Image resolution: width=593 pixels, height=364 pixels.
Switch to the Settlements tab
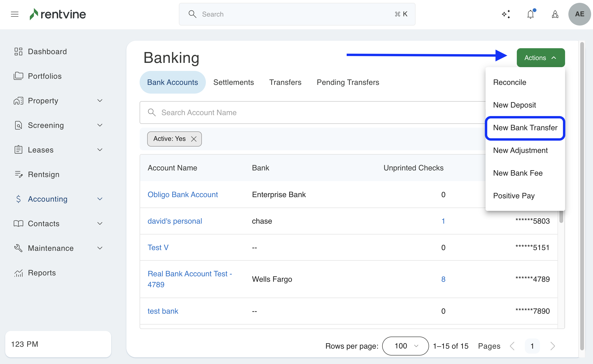coord(234,82)
